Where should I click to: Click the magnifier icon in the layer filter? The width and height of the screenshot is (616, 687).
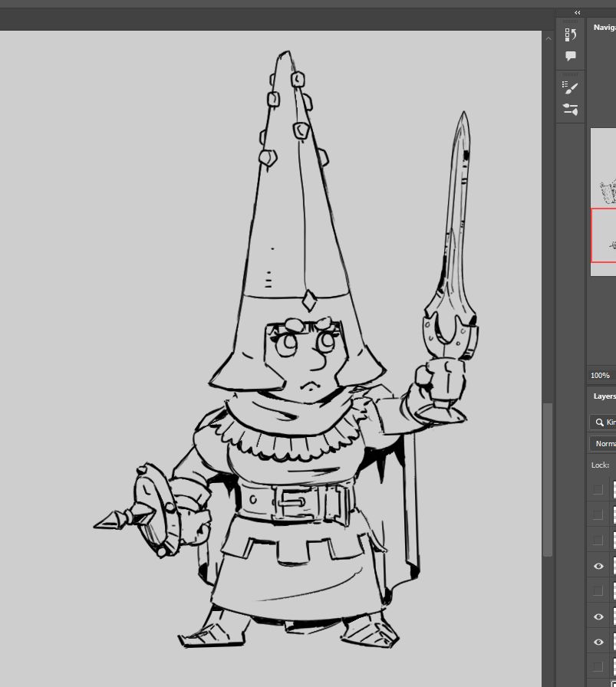[599, 422]
